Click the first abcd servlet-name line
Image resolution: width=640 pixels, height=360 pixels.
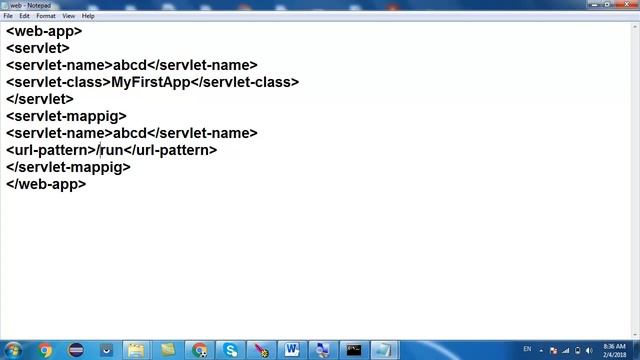coord(132,65)
